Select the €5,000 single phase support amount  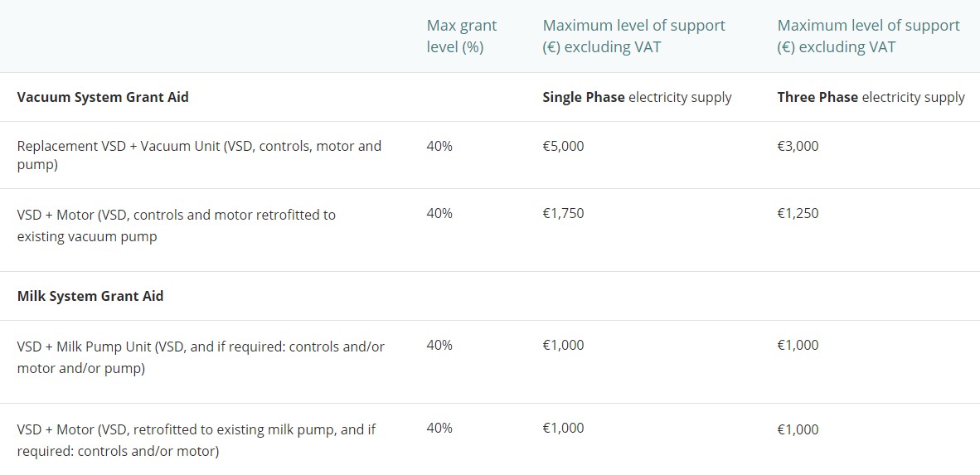pyautogui.click(x=563, y=146)
